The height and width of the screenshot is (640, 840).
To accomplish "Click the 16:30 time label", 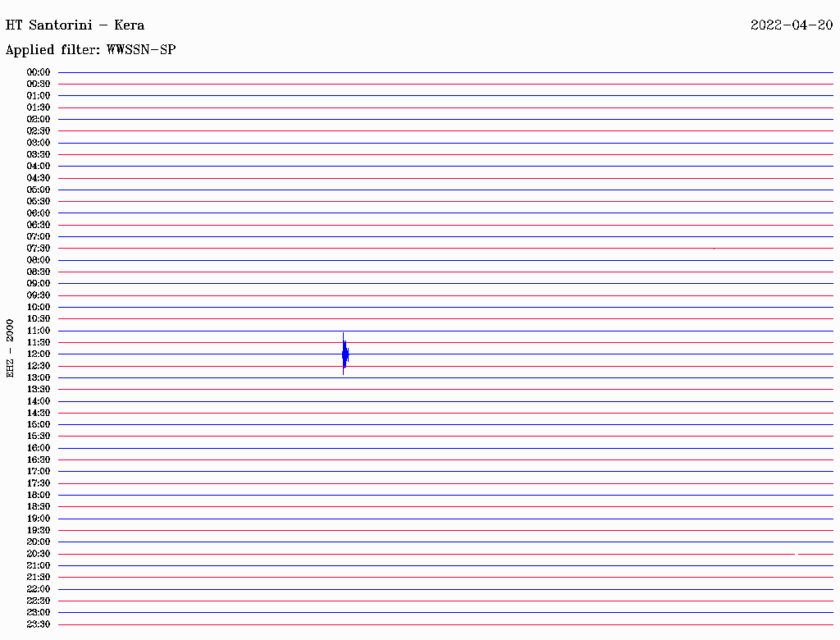I will coord(39,460).
